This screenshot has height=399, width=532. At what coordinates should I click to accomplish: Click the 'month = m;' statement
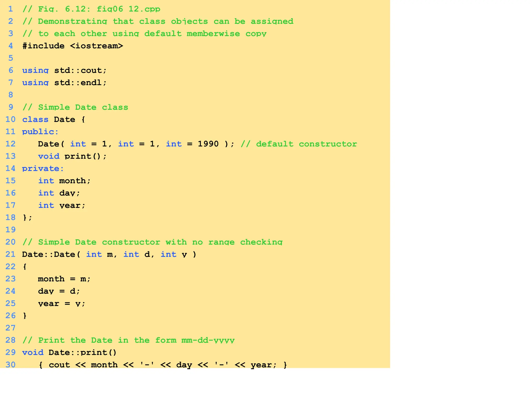pyautogui.click(x=64, y=279)
